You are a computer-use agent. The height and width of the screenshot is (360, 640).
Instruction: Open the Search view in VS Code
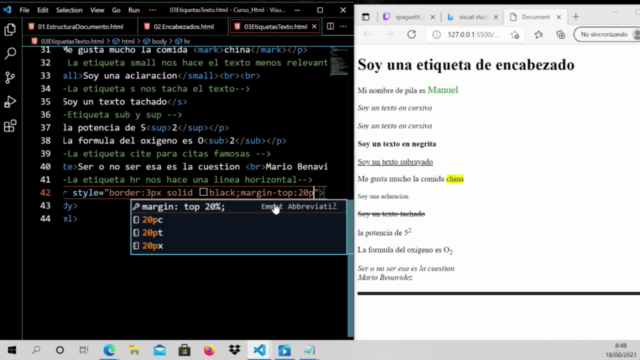point(10,53)
